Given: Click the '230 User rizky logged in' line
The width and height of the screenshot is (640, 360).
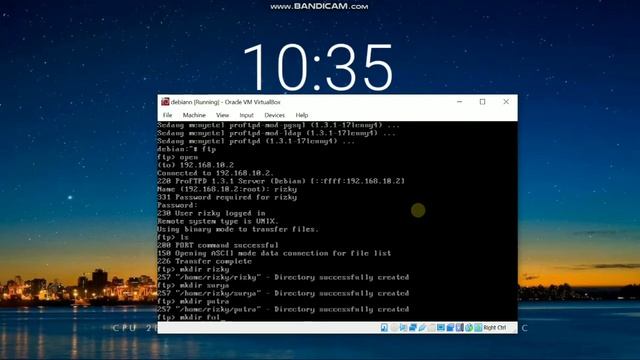Looking at the screenshot, I should click(211, 213).
